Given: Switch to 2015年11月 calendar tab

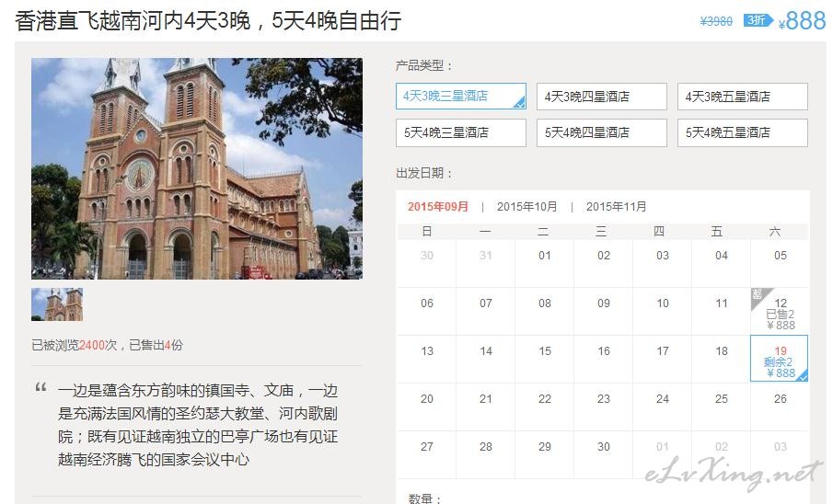Looking at the screenshot, I should pyautogui.click(x=617, y=207).
